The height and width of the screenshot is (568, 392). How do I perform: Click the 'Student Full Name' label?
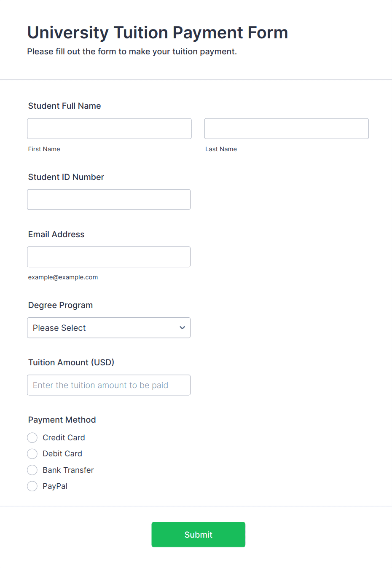point(64,106)
